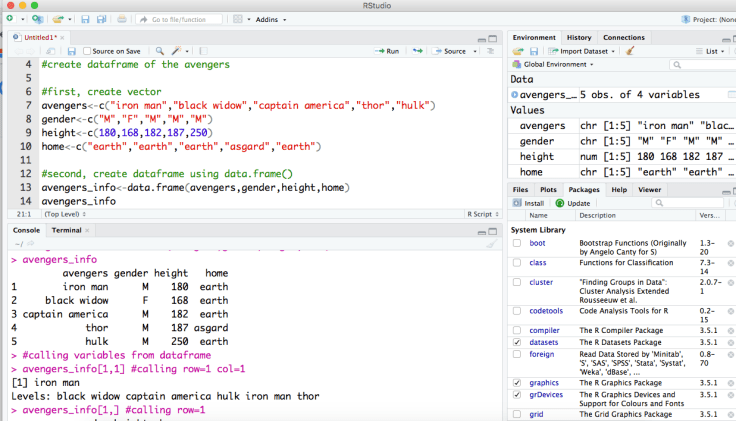
Task: Click the Run button in the editor
Action: 386,51
